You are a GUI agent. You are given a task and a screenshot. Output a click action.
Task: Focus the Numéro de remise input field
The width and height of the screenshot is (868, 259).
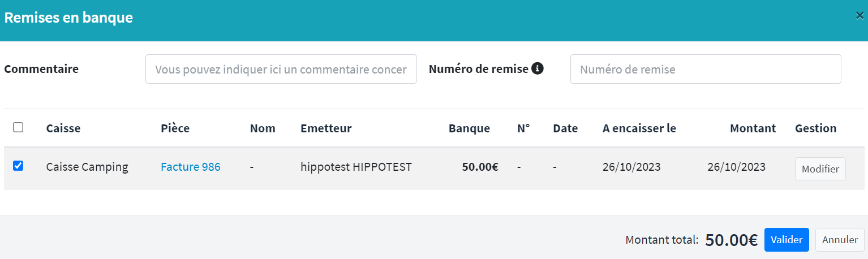(x=706, y=69)
